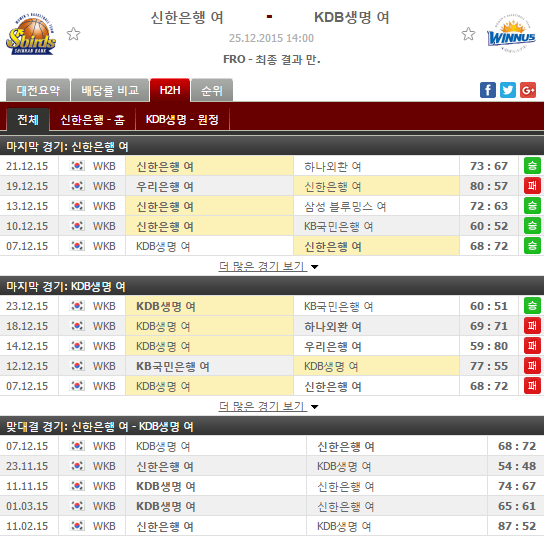Share the match on Google Plus
544x539 pixels.
(528, 90)
